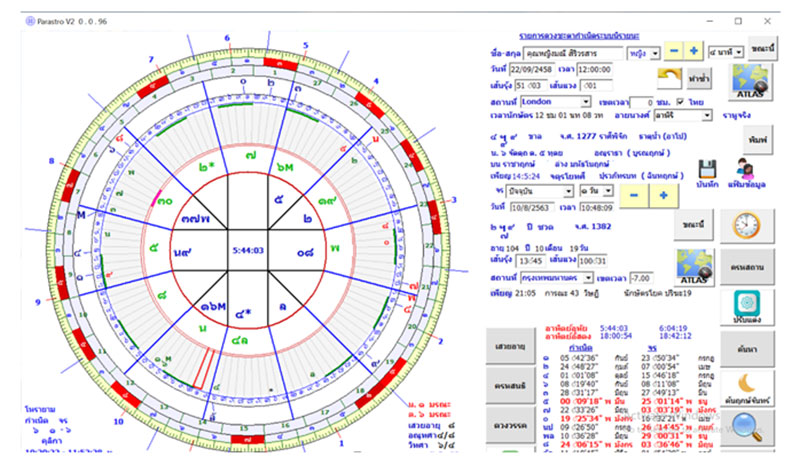Click the button directly below เสวยอายุ

[x=511, y=386]
